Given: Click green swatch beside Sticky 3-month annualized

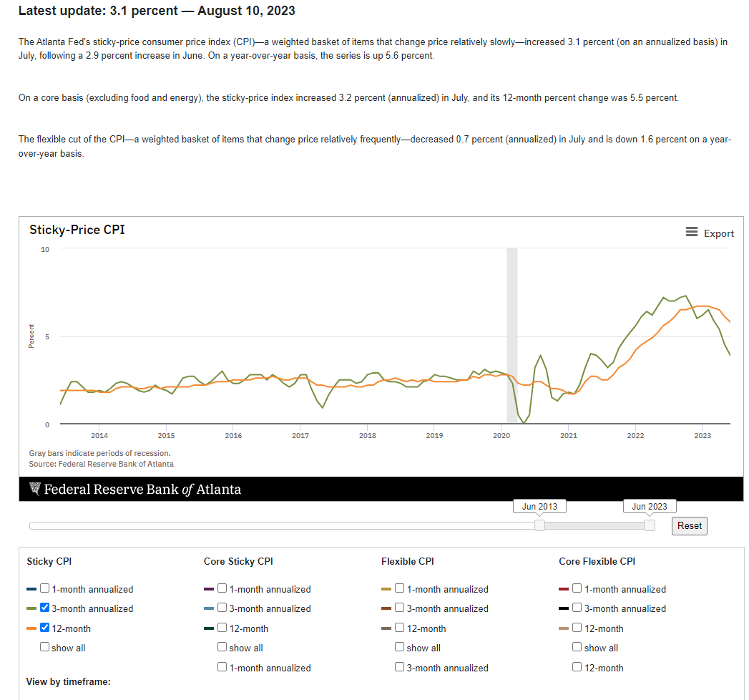Looking at the screenshot, I should (x=31, y=608).
